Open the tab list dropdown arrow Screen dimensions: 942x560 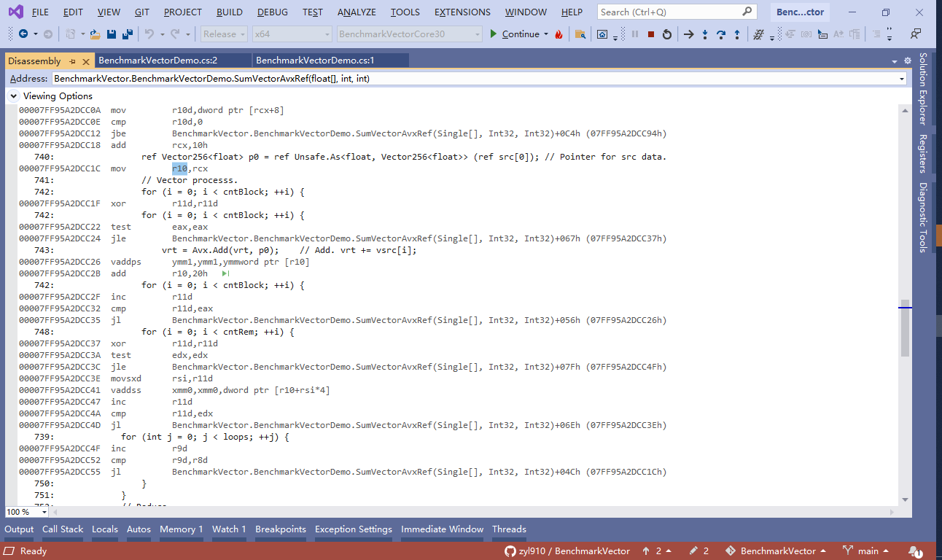click(x=895, y=61)
